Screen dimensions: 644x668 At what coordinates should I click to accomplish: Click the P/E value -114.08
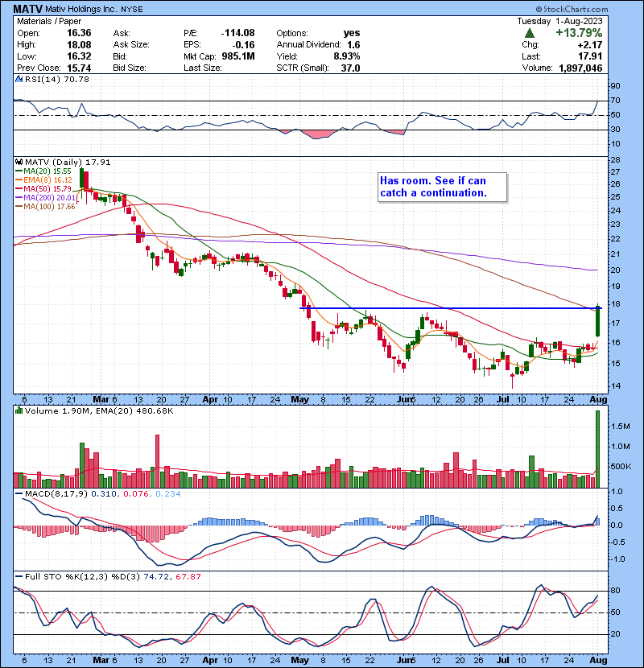pos(237,33)
